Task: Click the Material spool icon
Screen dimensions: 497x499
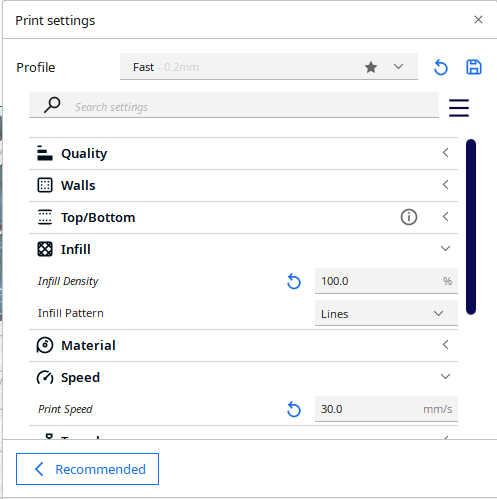Action: coord(45,345)
